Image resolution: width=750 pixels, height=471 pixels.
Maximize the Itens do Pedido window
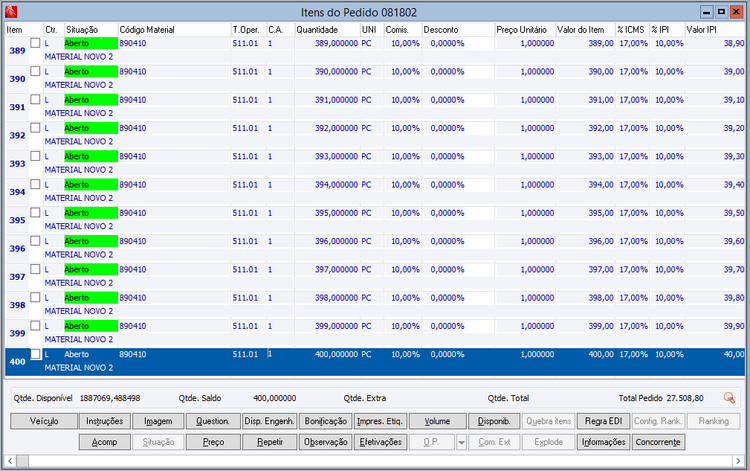(721, 11)
